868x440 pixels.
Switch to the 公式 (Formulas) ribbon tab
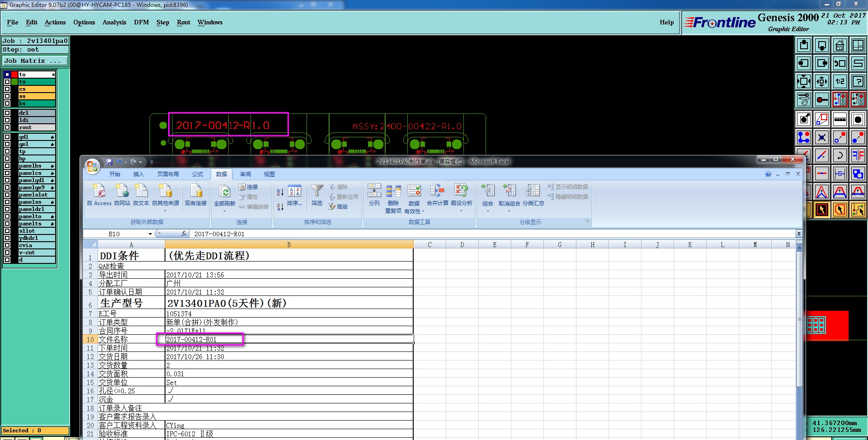[198, 174]
